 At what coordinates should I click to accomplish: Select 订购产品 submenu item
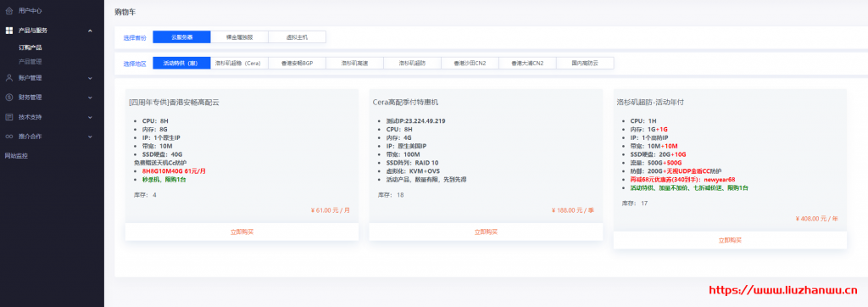[x=30, y=47]
